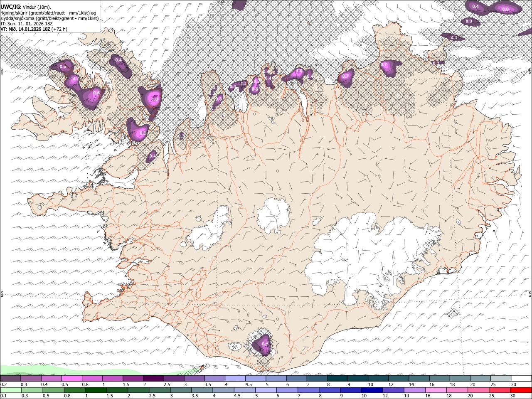The width and height of the screenshot is (532, 399).
Task: Select the pale green 0.1–0.3 lower-scale swatch
Action: [x=11, y=390]
